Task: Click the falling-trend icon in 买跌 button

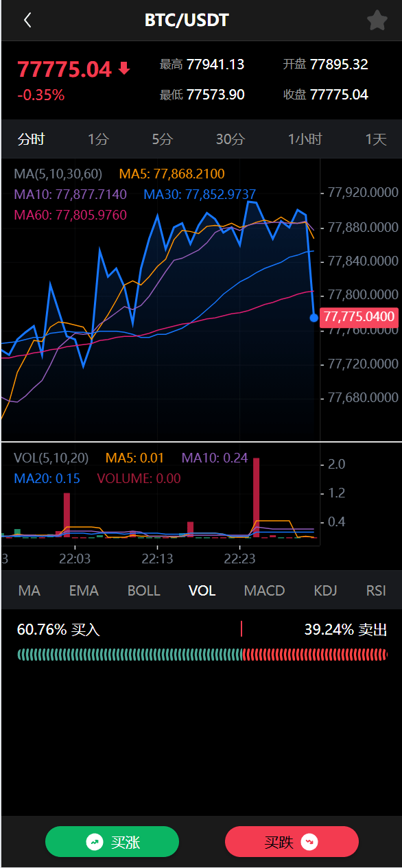Action: click(309, 842)
